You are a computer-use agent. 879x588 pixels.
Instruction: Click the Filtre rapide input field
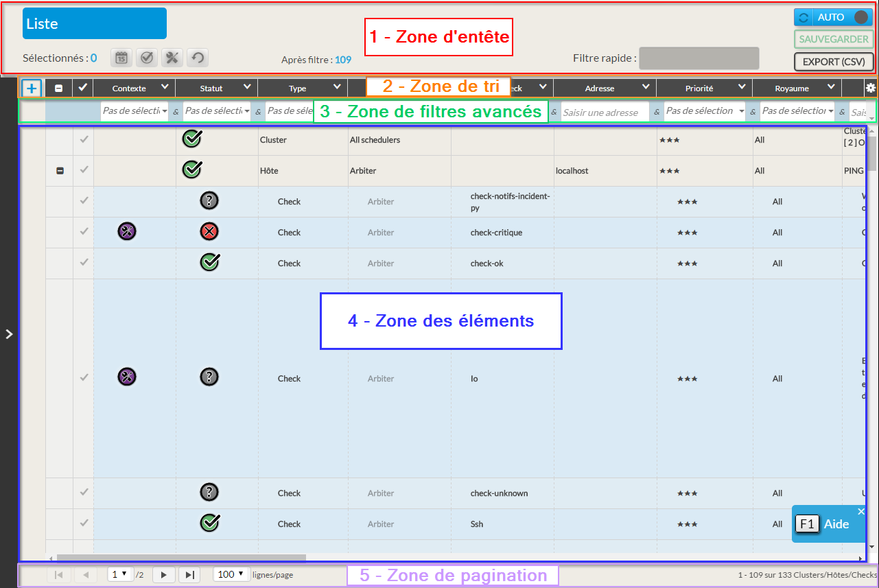click(x=699, y=58)
